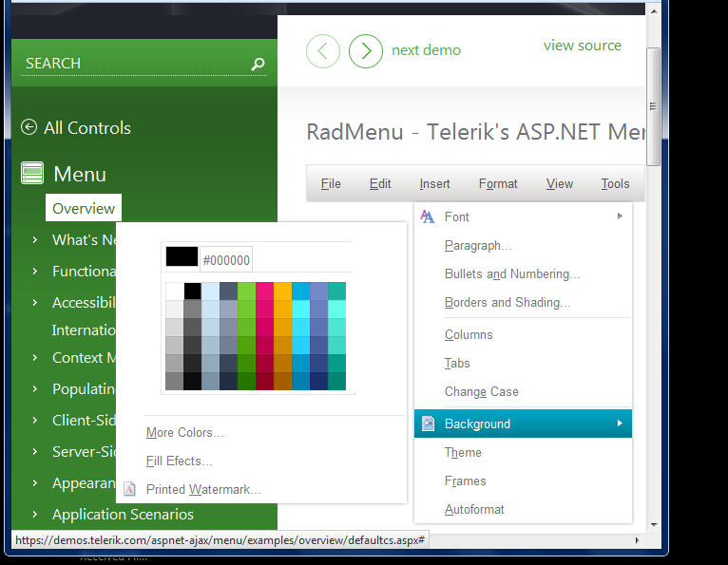Screen dimensions: 728x565
Task: Open the File menu
Action: point(331,183)
